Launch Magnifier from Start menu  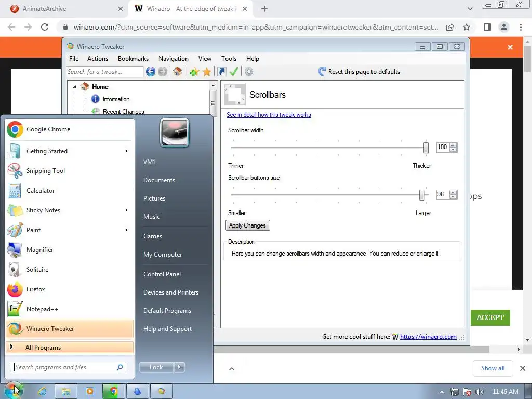[69, 250]
